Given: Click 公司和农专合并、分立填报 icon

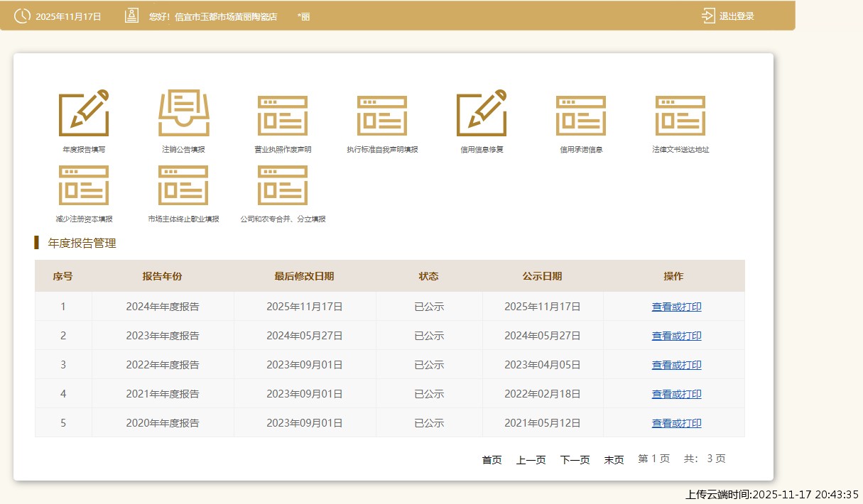Looking at the screenshot, I should coord(283,185).
